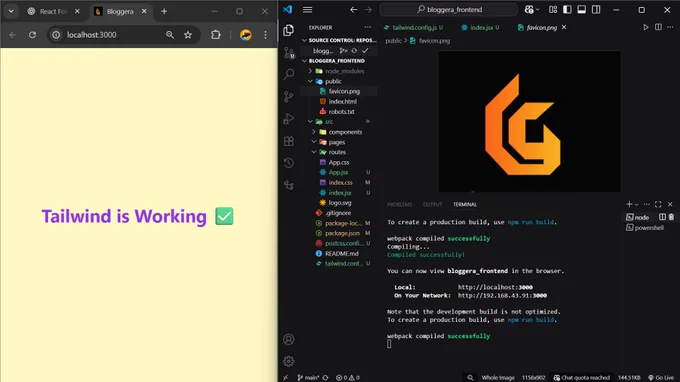
Task: Toggle the primary side bar
Action: 567,10
